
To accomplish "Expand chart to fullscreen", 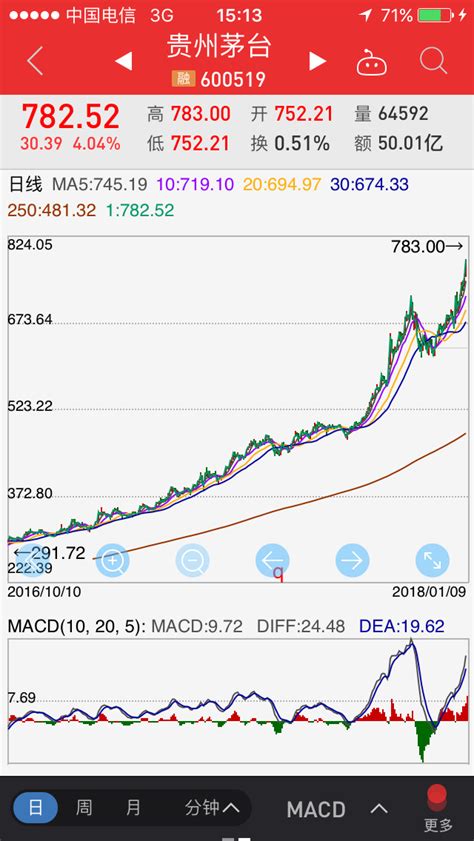I will pyautogui.click(x=432, y=560).
